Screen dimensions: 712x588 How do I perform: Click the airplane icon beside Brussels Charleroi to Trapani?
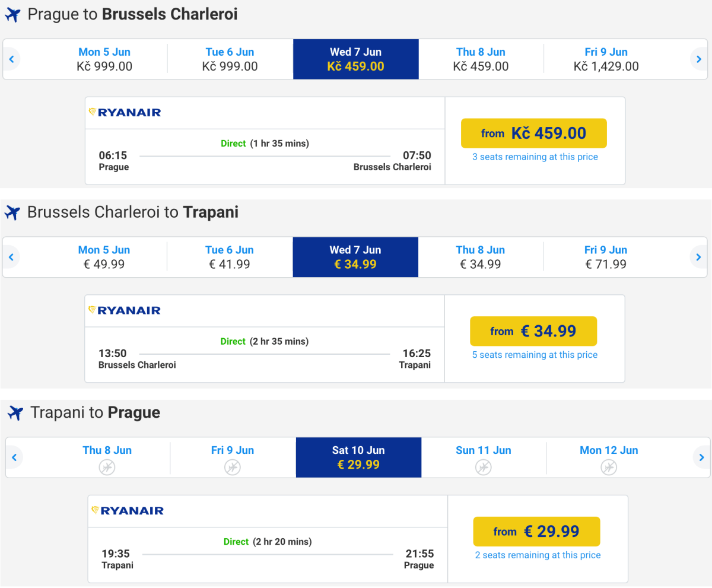pos(12,212)
